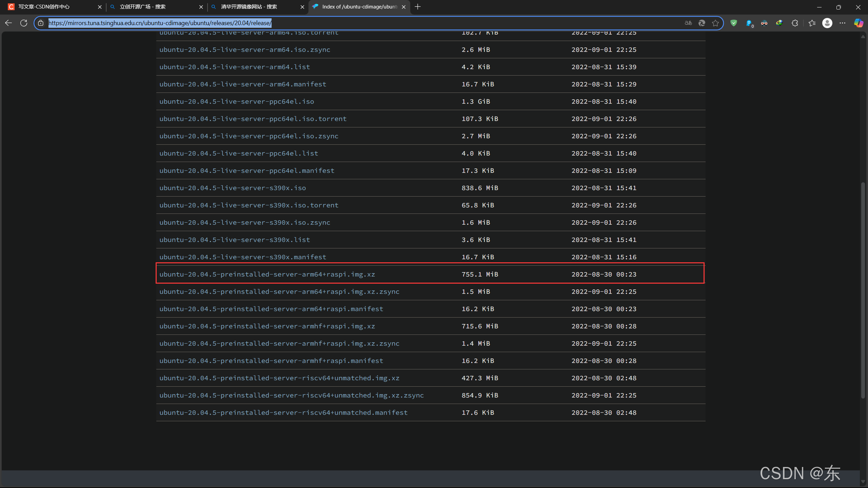
Task: Open a new tab with plus button
Action: 418,7
